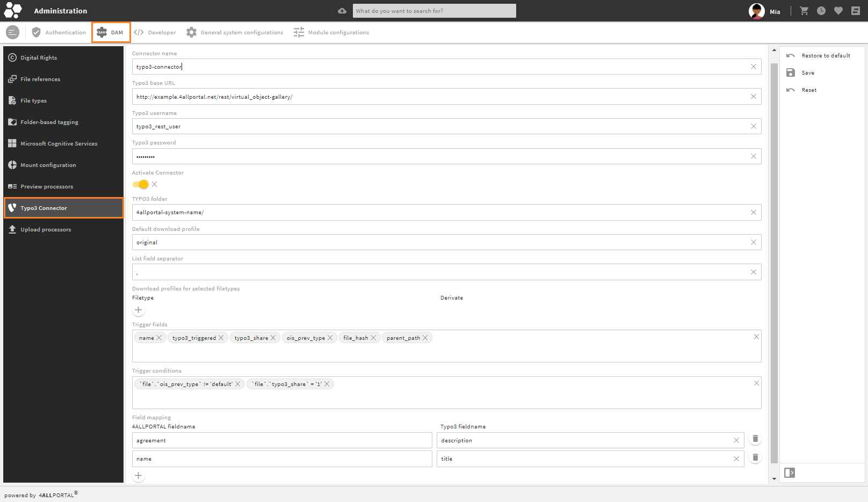868x502 pixels.
Task: Click the cloud upload icon
Action: click(x=342, y=11)
